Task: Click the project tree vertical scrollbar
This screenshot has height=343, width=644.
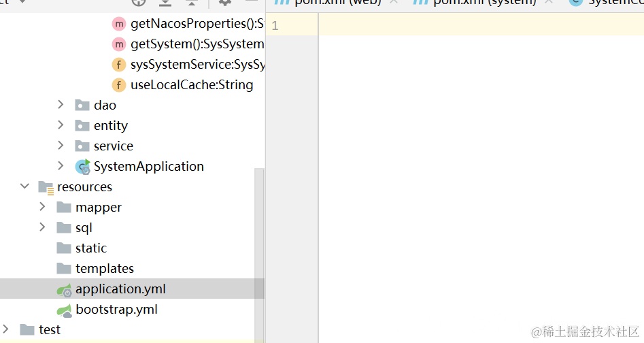Action: [259, 255]
